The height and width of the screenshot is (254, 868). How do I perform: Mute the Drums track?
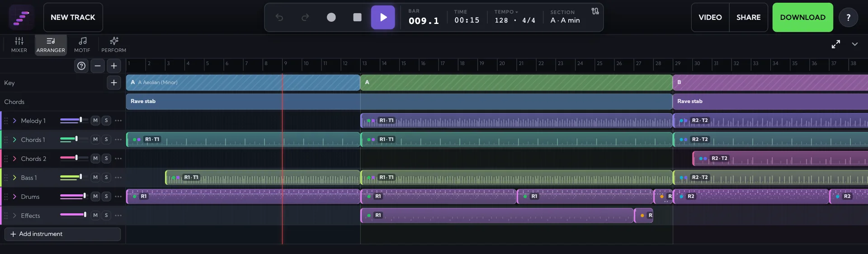[95, 197]
